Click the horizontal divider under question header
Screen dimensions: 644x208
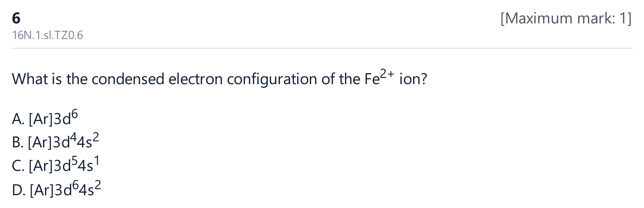322,48
